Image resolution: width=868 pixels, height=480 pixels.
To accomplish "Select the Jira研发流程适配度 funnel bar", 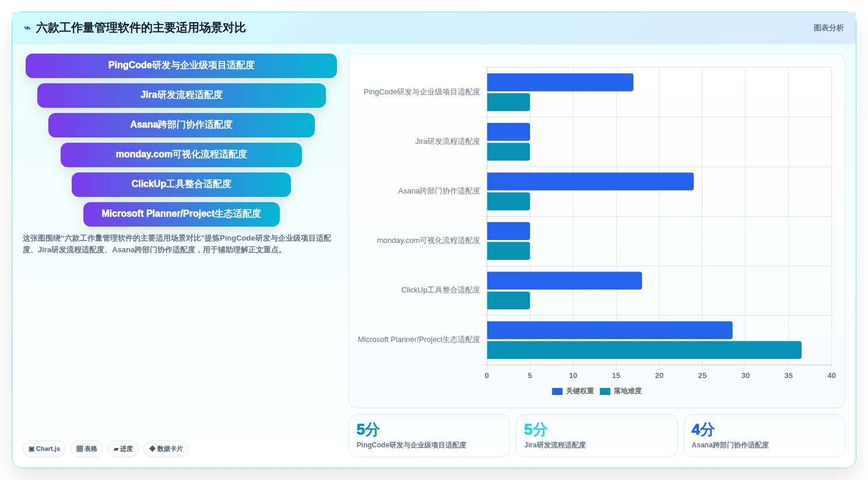I will (x=181, y=96).
